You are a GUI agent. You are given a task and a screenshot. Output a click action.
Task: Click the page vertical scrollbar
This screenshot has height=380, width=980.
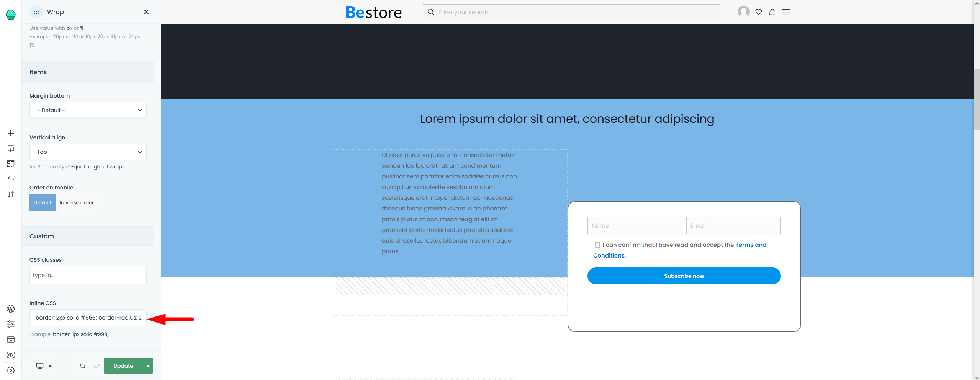(977, 99)
